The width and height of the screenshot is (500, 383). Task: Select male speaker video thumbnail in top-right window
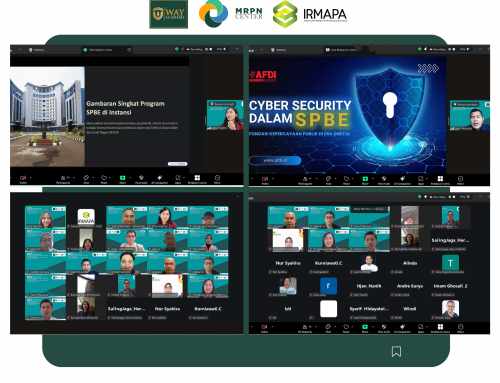pos(470,115)
